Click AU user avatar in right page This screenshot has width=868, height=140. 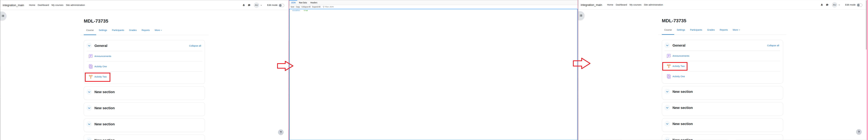pyautogui.click(x=834, y=5)
